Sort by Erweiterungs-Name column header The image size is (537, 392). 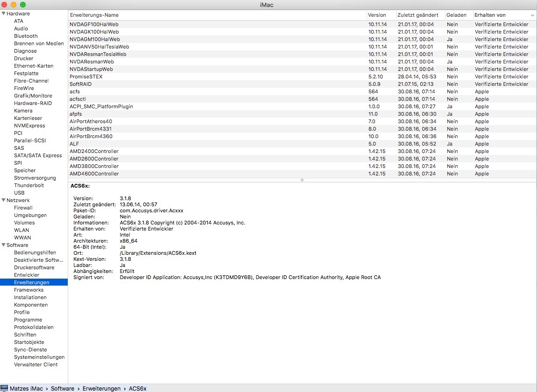94,15
